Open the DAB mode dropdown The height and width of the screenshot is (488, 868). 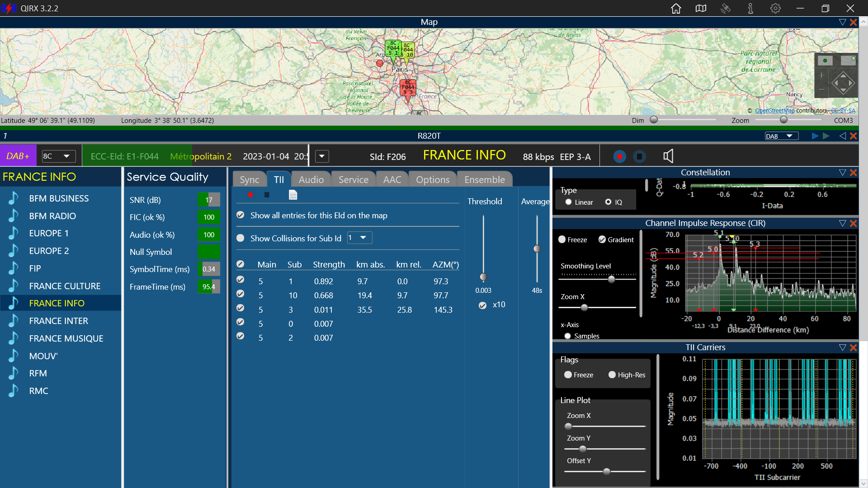pyautogui.click(x=782, y=136)
